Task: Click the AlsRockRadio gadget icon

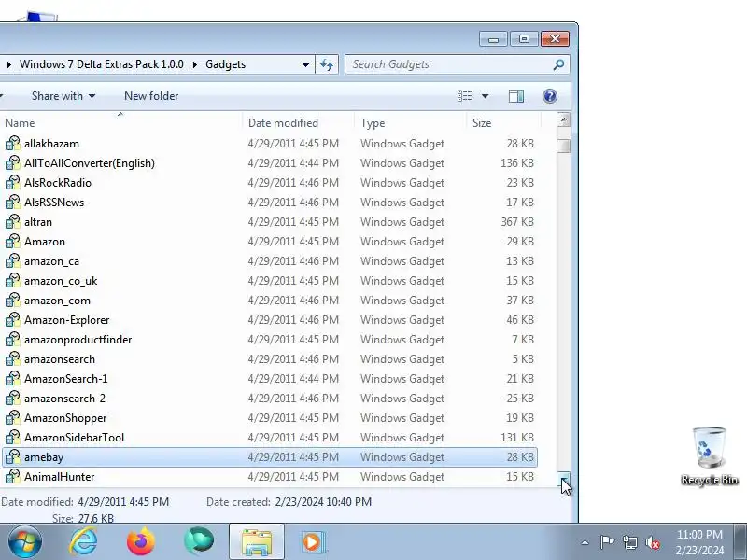Action: point(13,182)
